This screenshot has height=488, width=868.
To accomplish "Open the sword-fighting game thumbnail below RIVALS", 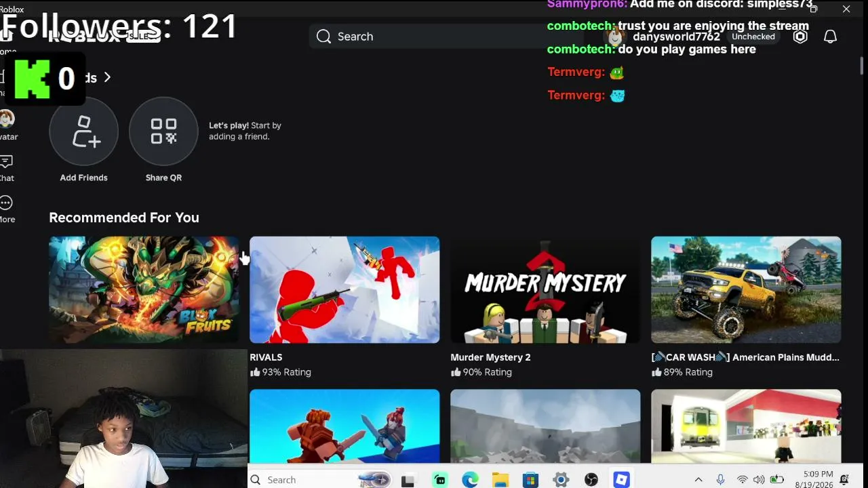I will click(344, 426).
